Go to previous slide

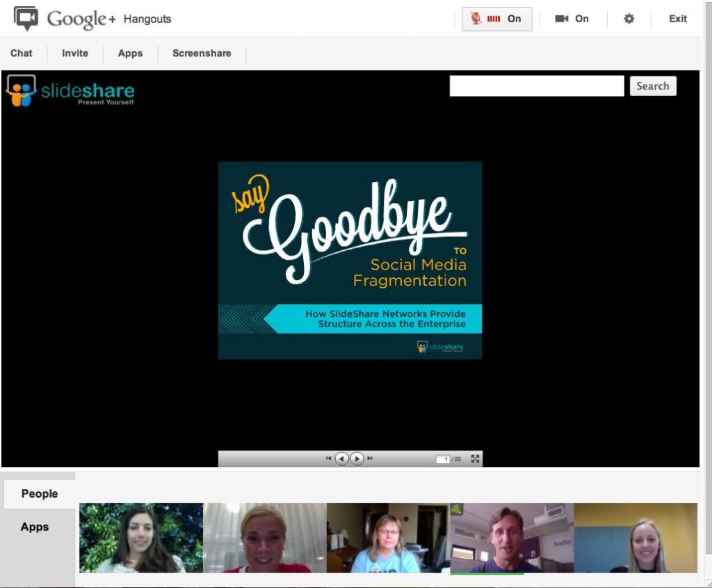pyautogui.click(x=342, y=459)
